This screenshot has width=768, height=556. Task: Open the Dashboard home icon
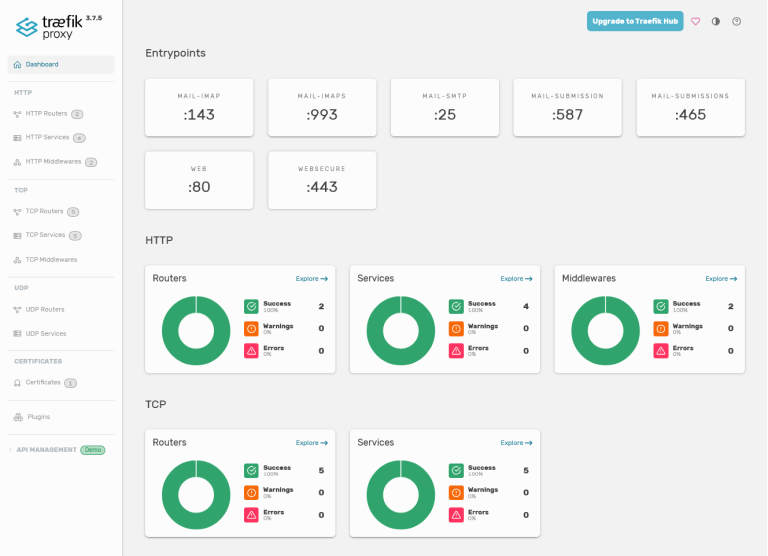[18, 65]
